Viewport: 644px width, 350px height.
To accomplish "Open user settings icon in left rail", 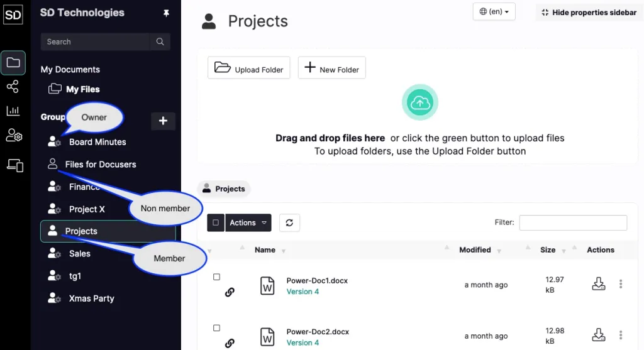I will coord(14,135).
